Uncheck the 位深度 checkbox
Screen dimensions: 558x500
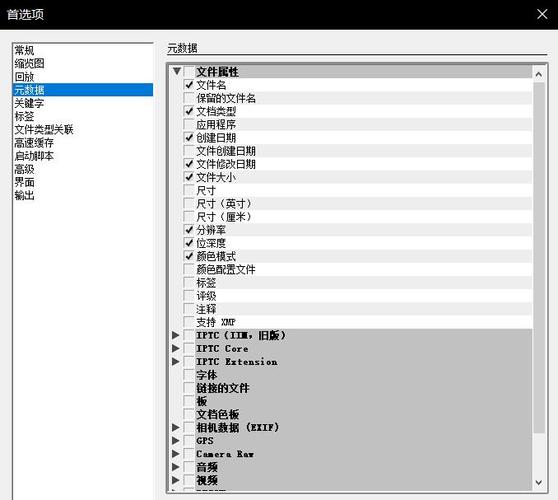click(189, 243)
